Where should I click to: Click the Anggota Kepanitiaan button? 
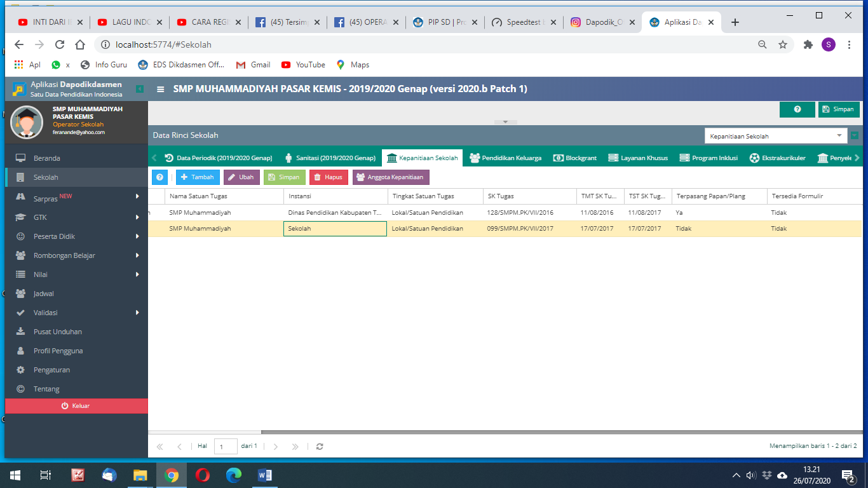tap(391, 177)
